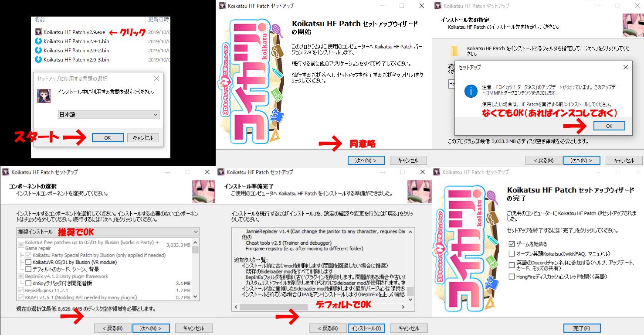Click キャンセル in the インストール先の指定 window

pos(624,160)
